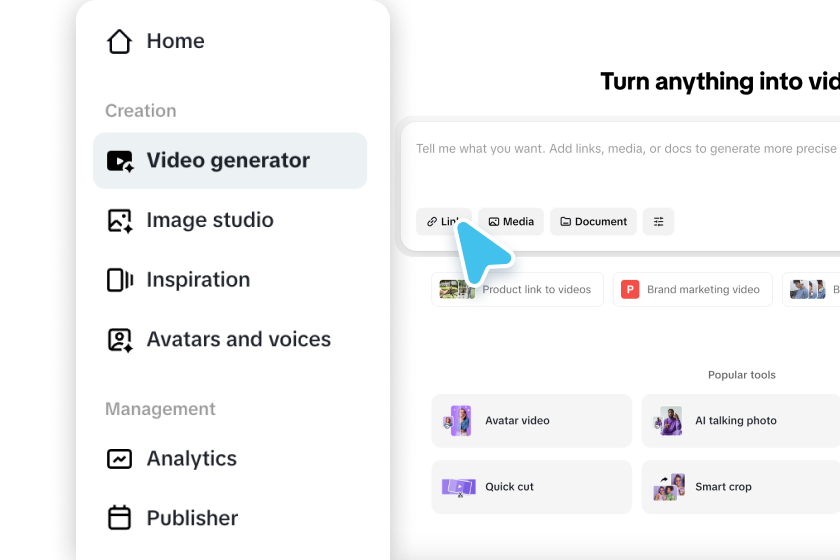The width and height of the screenshot is (840, 560).
Task: Choose the Brand marketing video suggestion
Action: tap(693, 289)
